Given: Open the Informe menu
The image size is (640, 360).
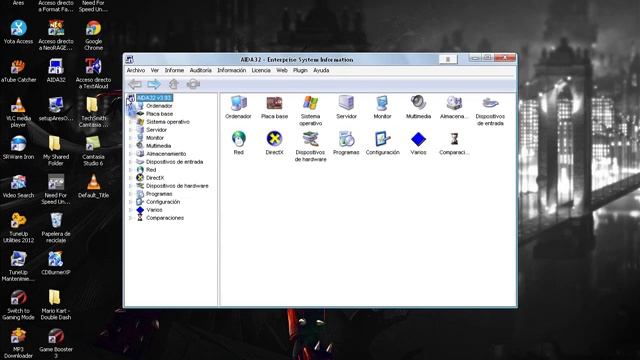Looking at the screenshot, I should (174, 70).
